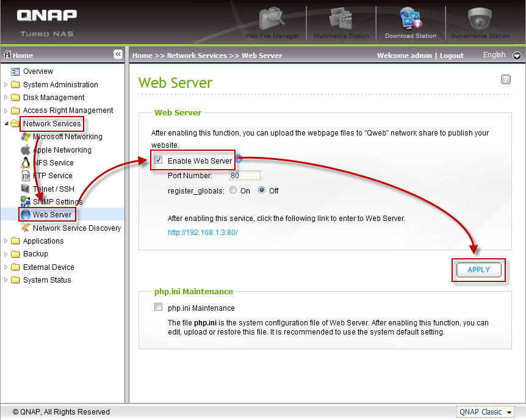
Task: Expand Backup tree arrow
Action: 5,254
